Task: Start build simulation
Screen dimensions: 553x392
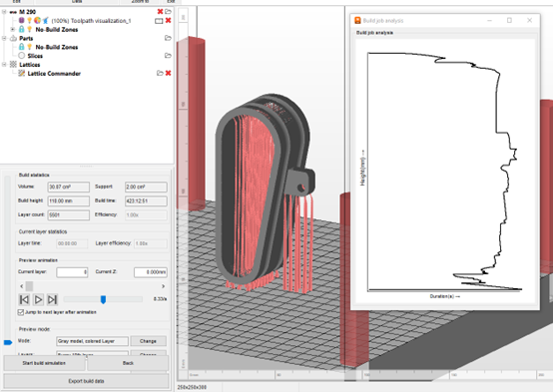Action: click(44, 363)
